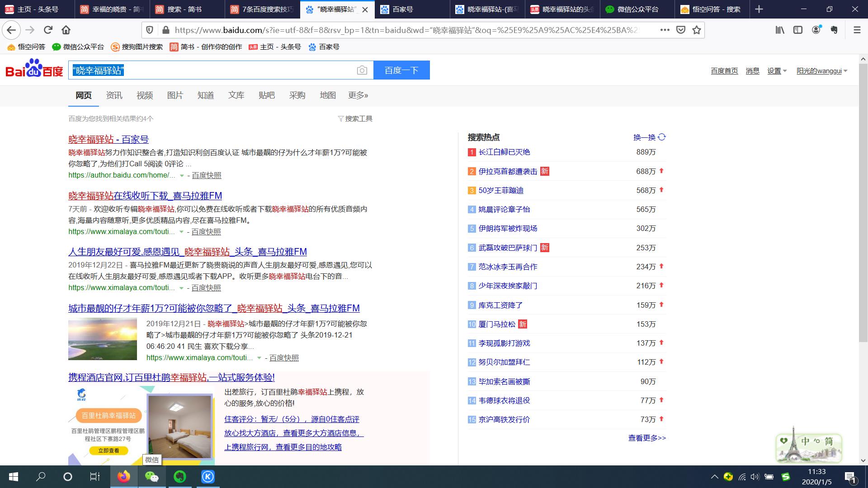Switch to 7条百度搜索技巧 browser tab

tap(262, 9)
